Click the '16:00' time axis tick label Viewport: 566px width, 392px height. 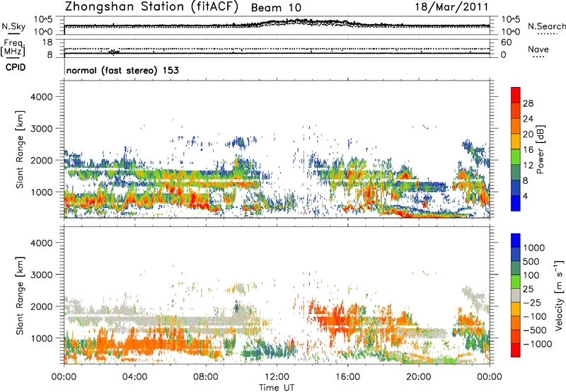[x=347, y=377]
